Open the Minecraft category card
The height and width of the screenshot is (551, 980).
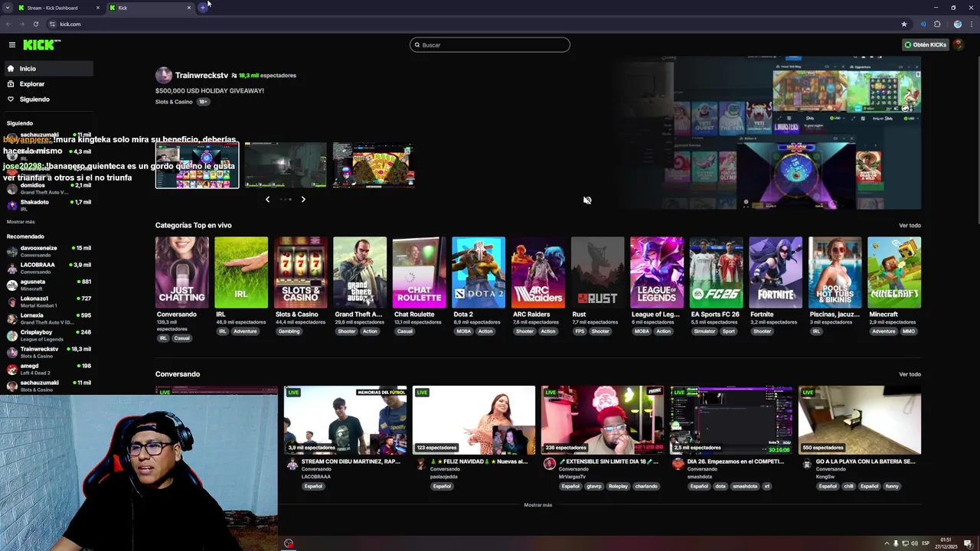(894, 272)
